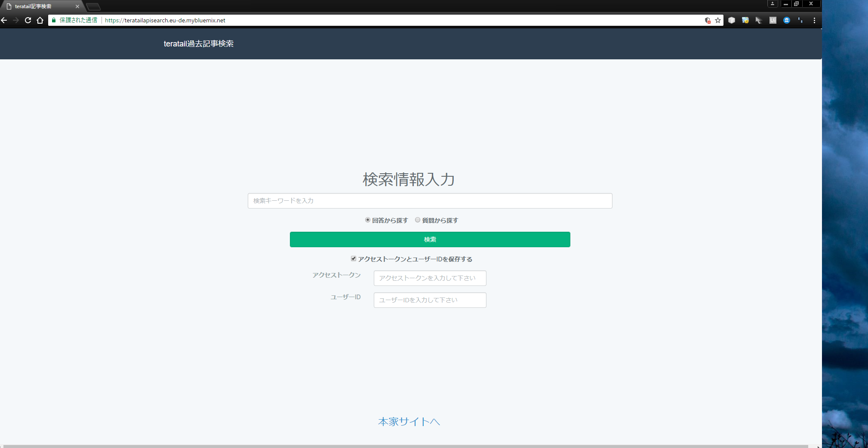The width and height of the screenshot is (868, 448).
Task: Focus the アクセストークン input field
Action: point(430,278)
